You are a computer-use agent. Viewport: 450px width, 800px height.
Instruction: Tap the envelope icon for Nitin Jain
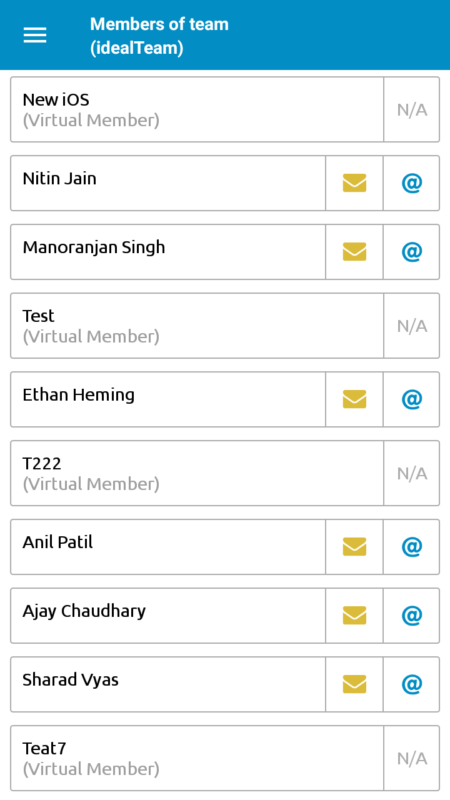tap(354, 183)
